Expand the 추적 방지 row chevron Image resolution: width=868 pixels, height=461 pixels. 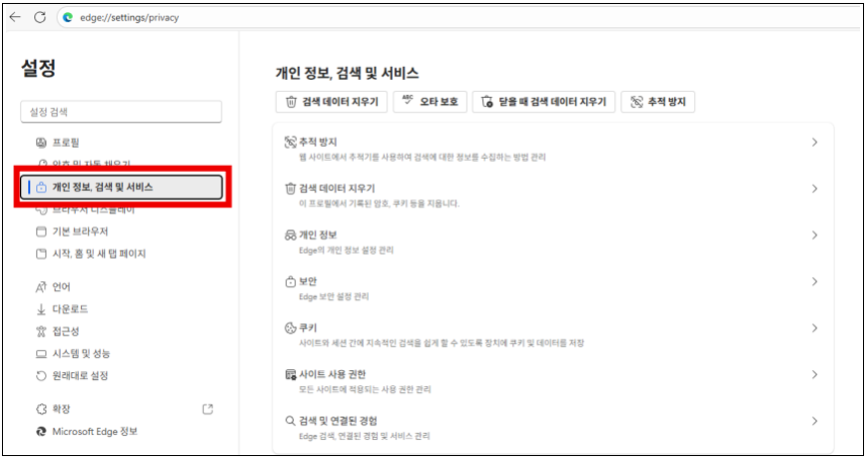click(x=814, y=143)
